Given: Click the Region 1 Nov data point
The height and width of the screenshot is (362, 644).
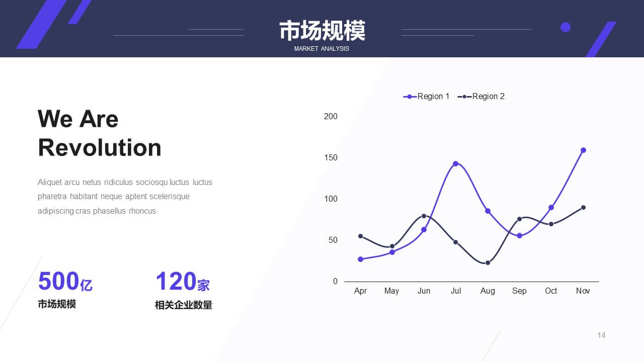Looking at the screenshot, I should [x=583, y=150].
